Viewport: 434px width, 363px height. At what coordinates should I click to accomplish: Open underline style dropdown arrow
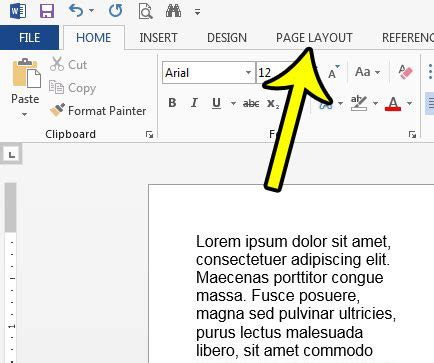coord(233,103)
